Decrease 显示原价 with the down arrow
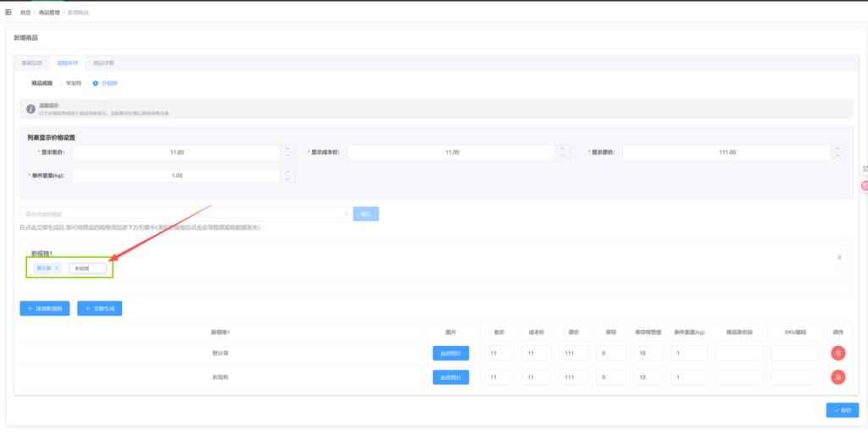The height and width of the screenshot is (441, 868). coord(837,155)
